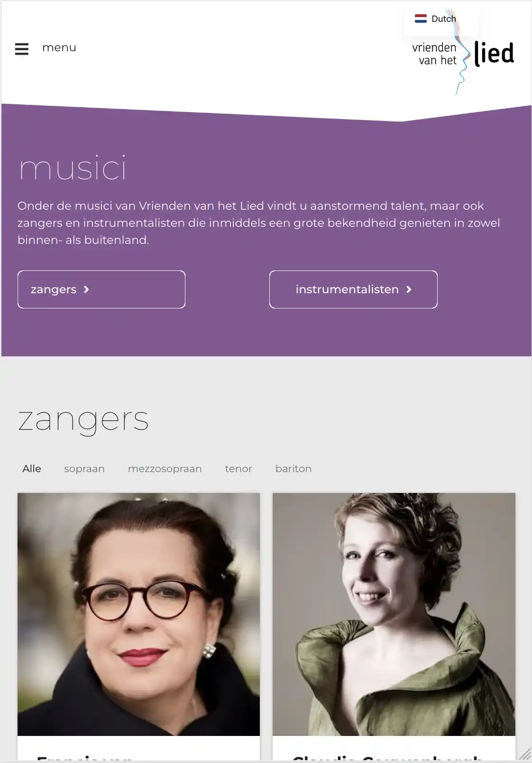Click the musici page heading
Image resolution: width=532 pixels, height=763 pixels.
pyautogui.click(x=73, y=168)
